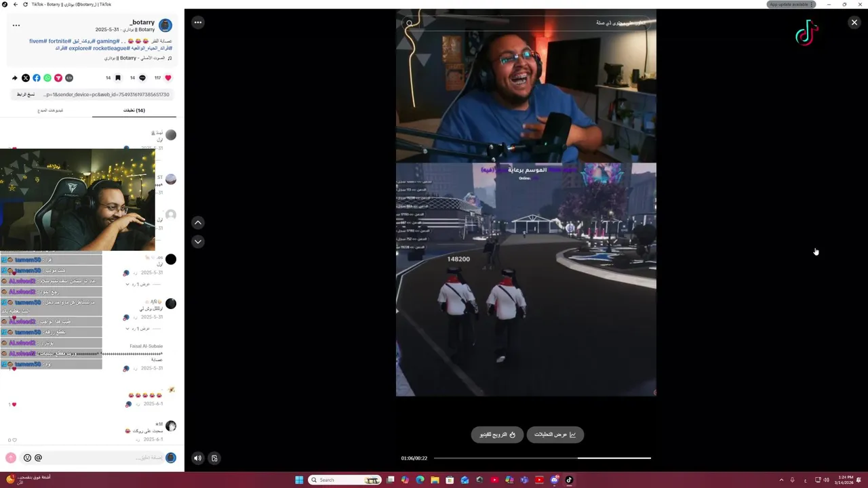The image size is (868, 488).
Task: Show hidden system tray icons
Action: click(781, 480)
